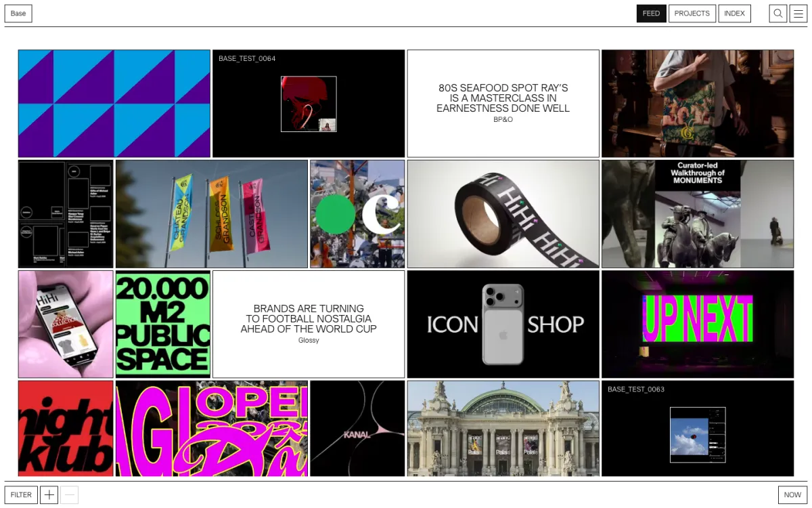Open the red night klub thumbnail
812x508 pixels.
click(x=66, y=428)
